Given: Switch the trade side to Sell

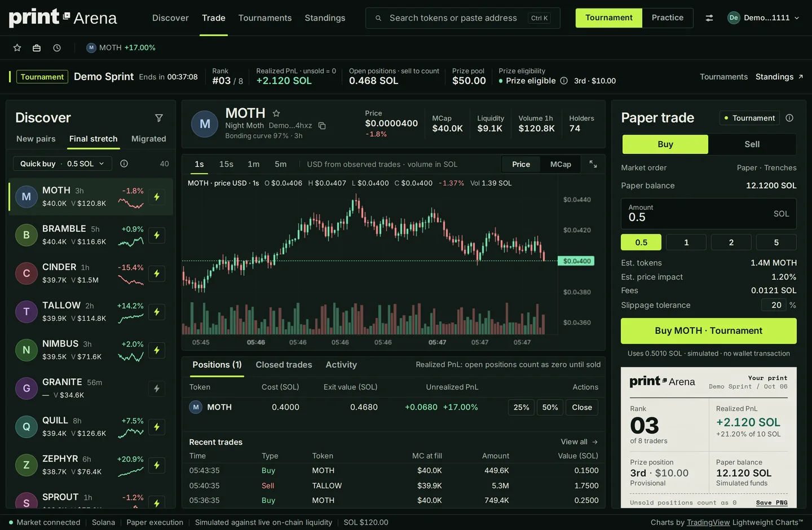Looking at the screenshot, I should coord(752,144).
